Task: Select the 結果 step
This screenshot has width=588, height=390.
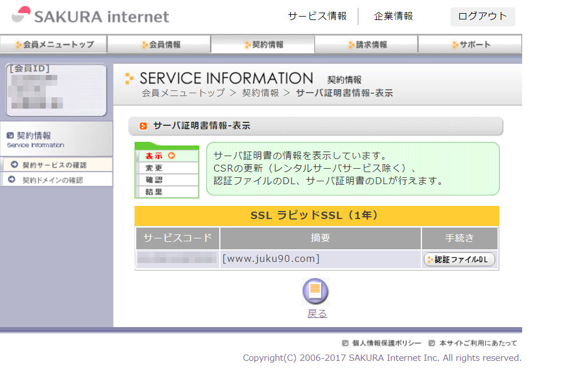Action: [x=168, y=192]
